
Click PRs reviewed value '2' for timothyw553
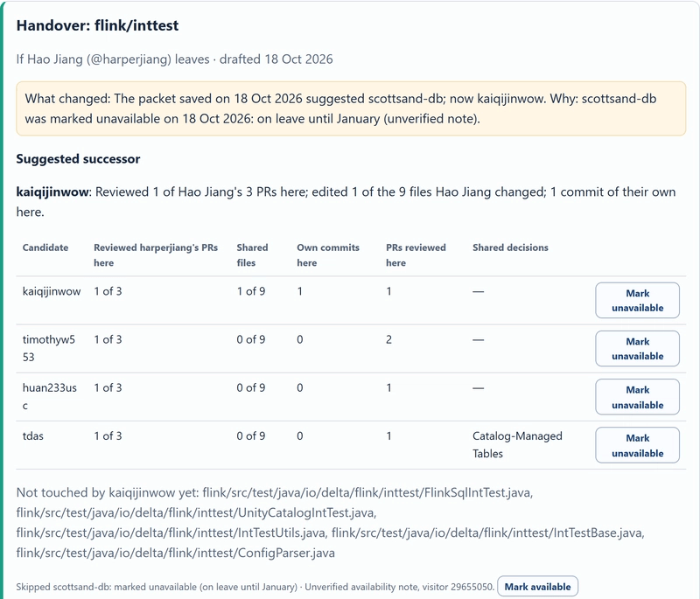[388, 339]
